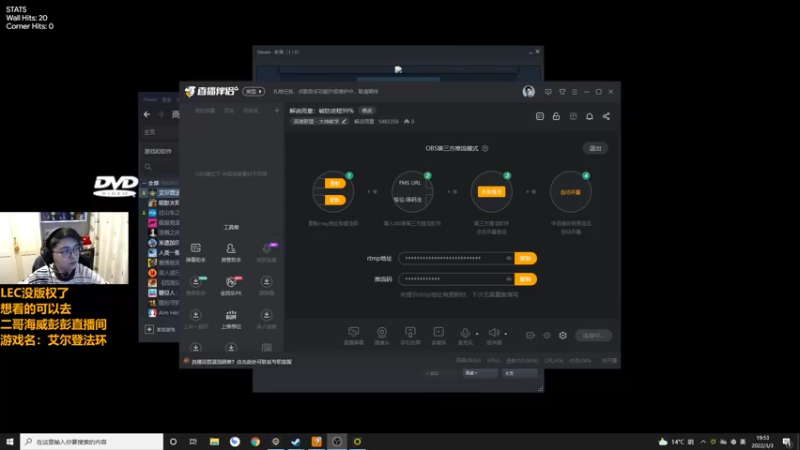The width and height of the screenshot is (800, 450).
Task: Click the record video icon beside settings
Action: [530, 335]
